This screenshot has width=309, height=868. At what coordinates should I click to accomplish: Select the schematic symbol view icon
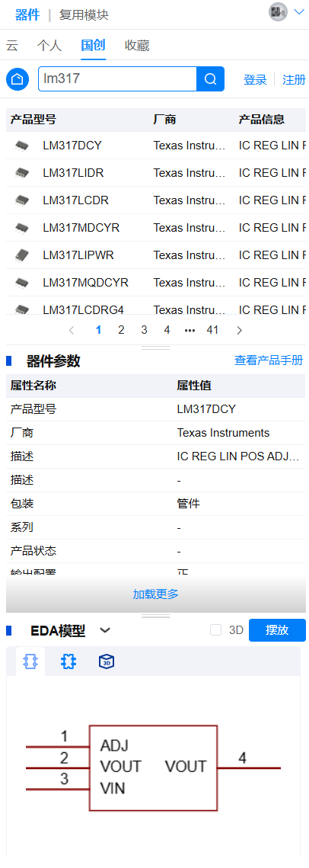30,661
